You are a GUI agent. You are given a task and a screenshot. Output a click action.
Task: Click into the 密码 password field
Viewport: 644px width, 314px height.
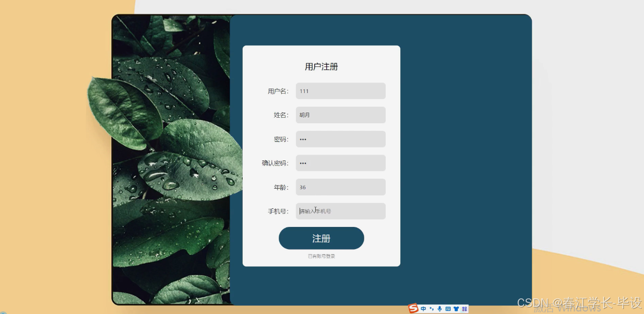(341, 139)
